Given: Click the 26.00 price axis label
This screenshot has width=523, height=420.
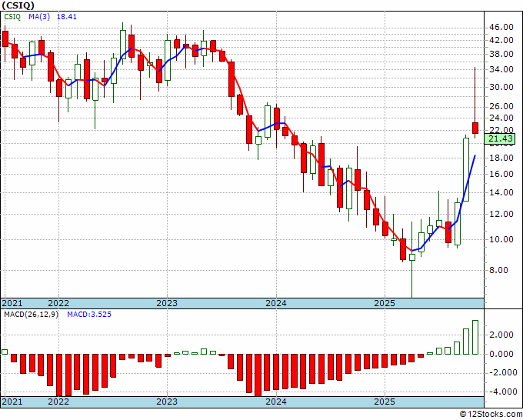Looking at the screenshot, I should pyautogui.click(x=501, y=106).
